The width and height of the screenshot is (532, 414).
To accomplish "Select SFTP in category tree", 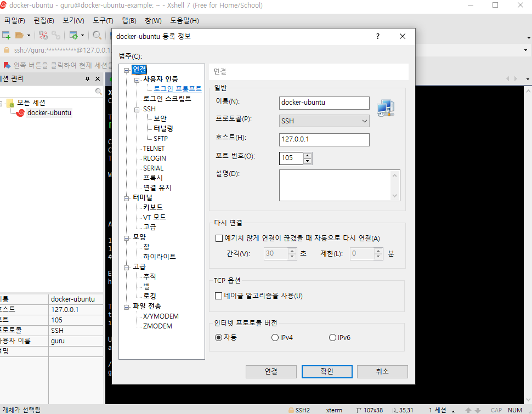I will tap(161, 138).
